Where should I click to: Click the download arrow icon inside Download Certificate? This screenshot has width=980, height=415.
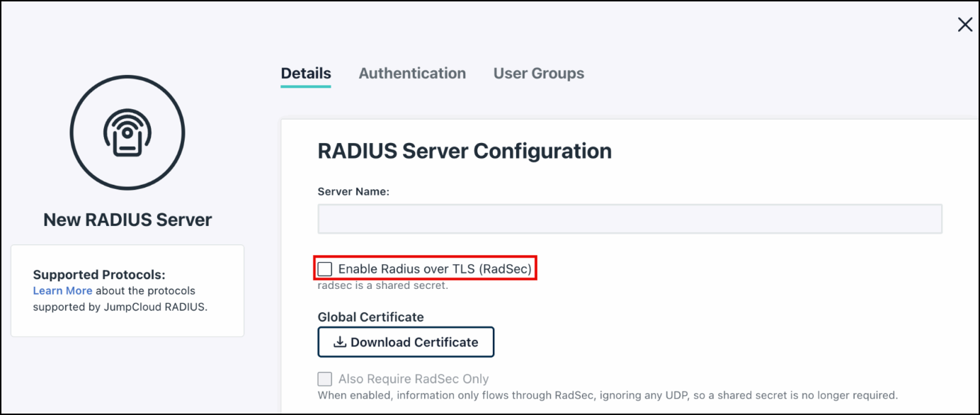pyautogui.click(x=340, y=342)
